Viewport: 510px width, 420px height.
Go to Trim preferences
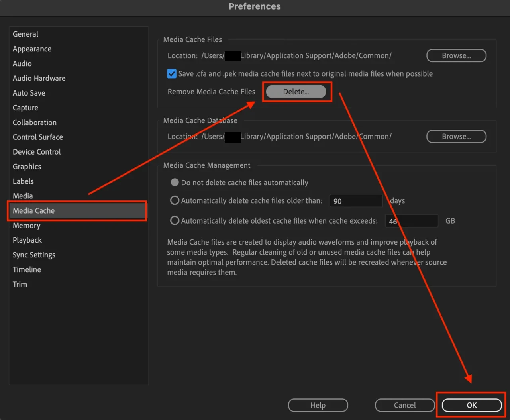point(20,285)
